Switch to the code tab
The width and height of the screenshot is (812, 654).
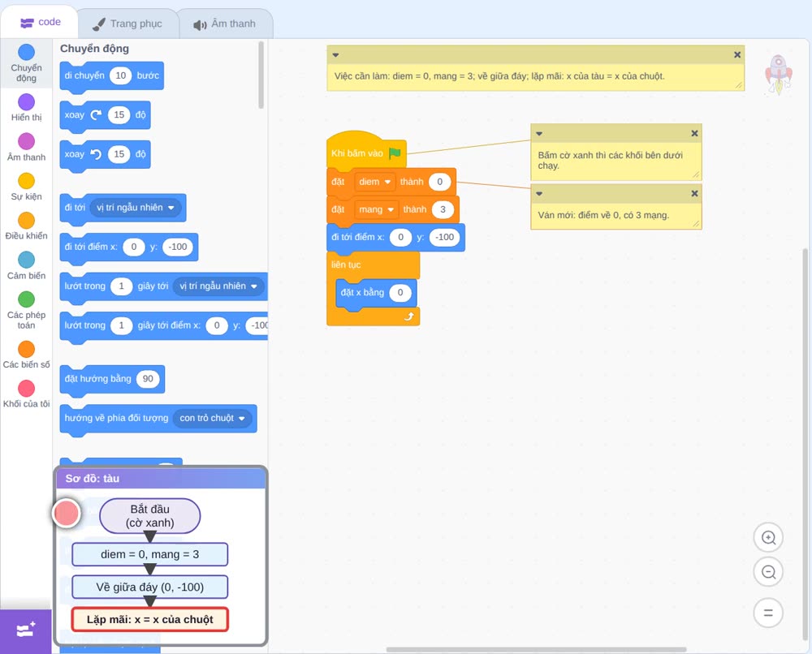click(x=40, y=22)
